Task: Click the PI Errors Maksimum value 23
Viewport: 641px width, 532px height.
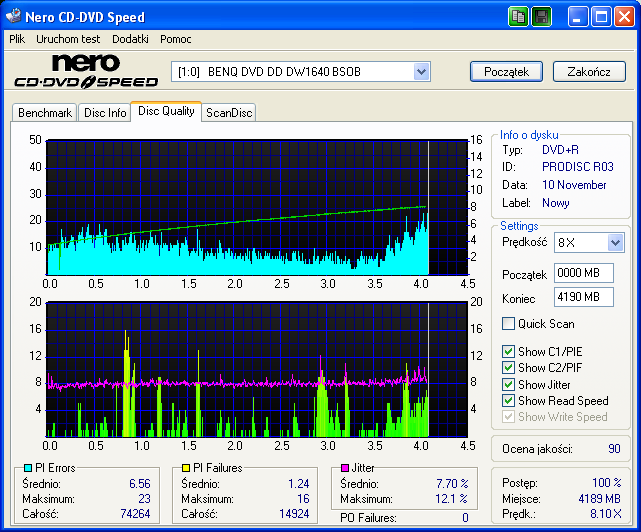Action: (x=144, y=498)
